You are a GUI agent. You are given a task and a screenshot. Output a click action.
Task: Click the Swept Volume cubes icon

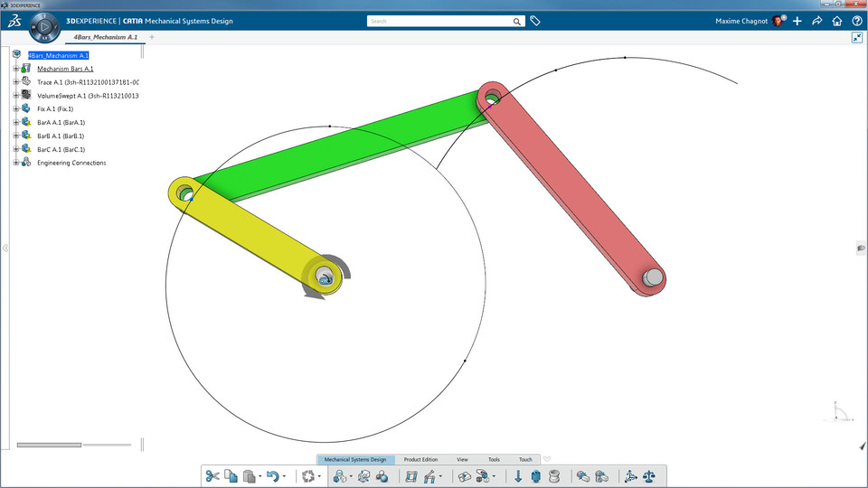tap(483, 476)
